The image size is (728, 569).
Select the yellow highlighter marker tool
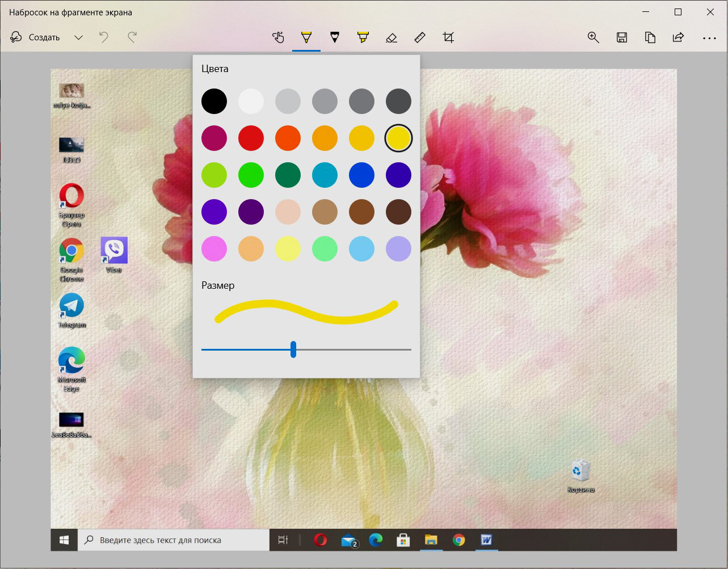pyautogui.click(x=363, y=37)
